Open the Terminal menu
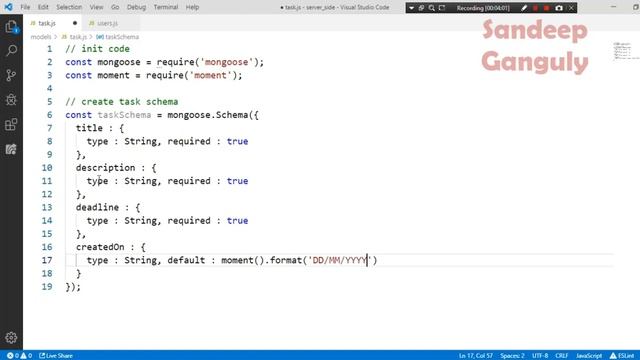Image resolution: width=640 pixels, height=360 pixels. point(166,7)
